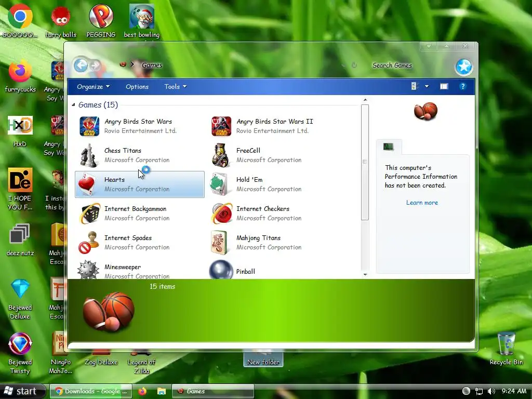Open the Help question mark icon
Viewport: 532px width, 399px height.
click(462, 87)
